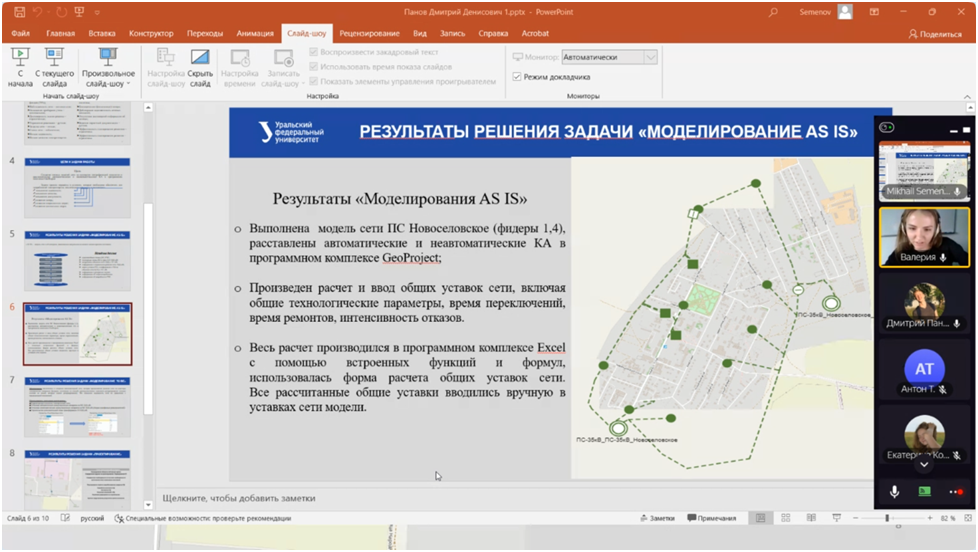Click zoom out minus button
This screenshot has height=552, width=978.
point(856,518)
